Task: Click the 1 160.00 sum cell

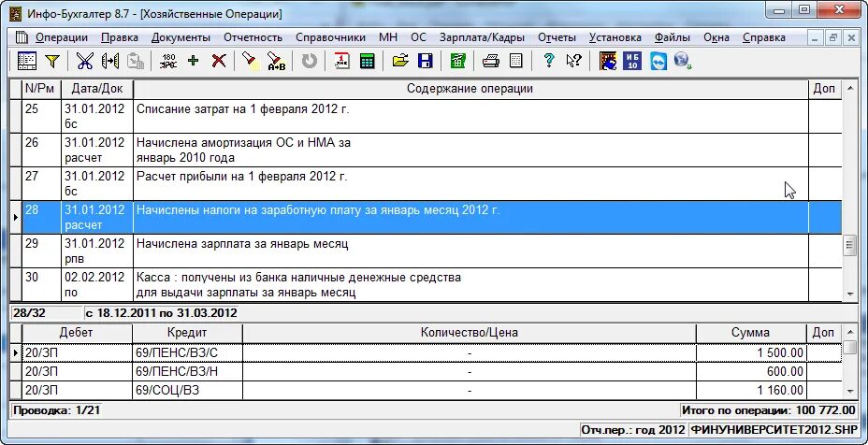Action: [751, 390]
